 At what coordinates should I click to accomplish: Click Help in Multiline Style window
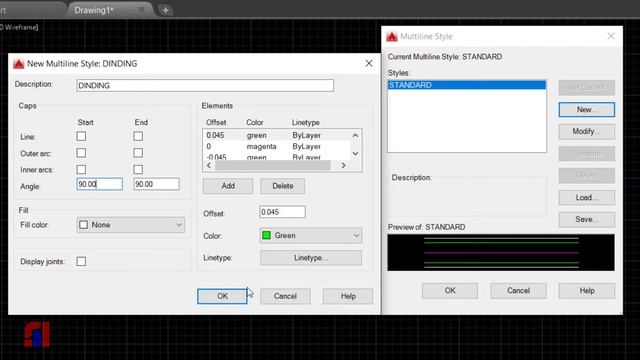point(587,291)
